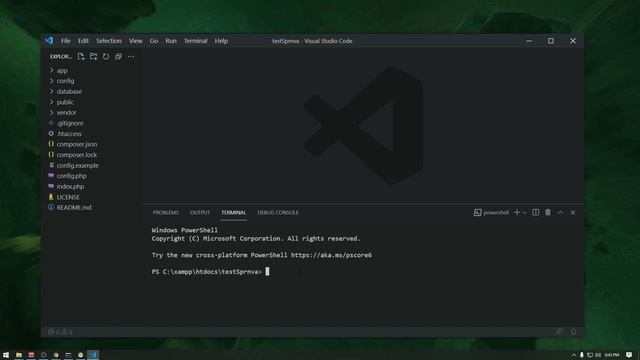The width and height of the screenshot is (640, 360).
Task: Follow the https://aka.ms/pscore6 link
Action: [x=331, y=255]
